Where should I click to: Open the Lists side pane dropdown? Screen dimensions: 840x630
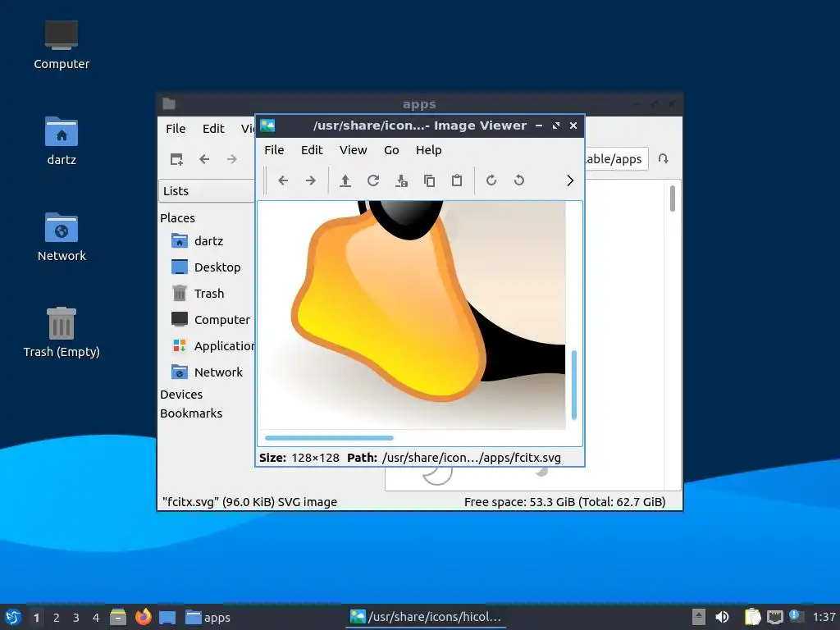[207, 191]
